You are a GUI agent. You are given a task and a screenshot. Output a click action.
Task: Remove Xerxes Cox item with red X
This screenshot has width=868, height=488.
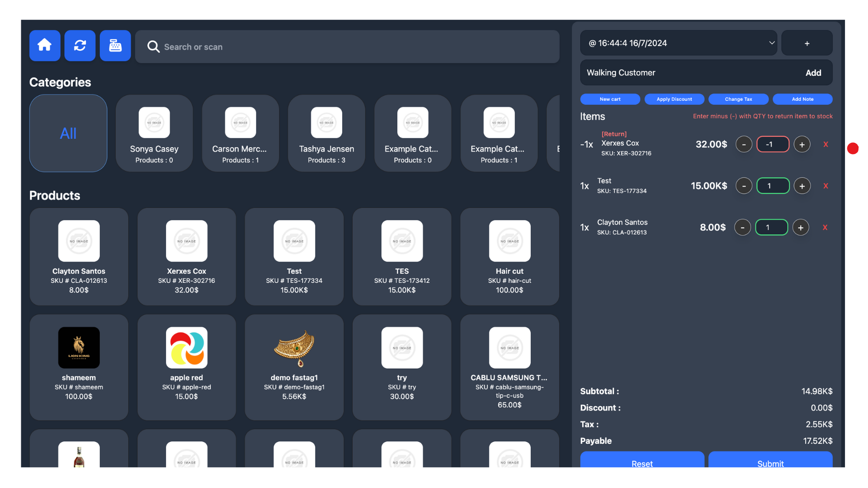[826, 145]
